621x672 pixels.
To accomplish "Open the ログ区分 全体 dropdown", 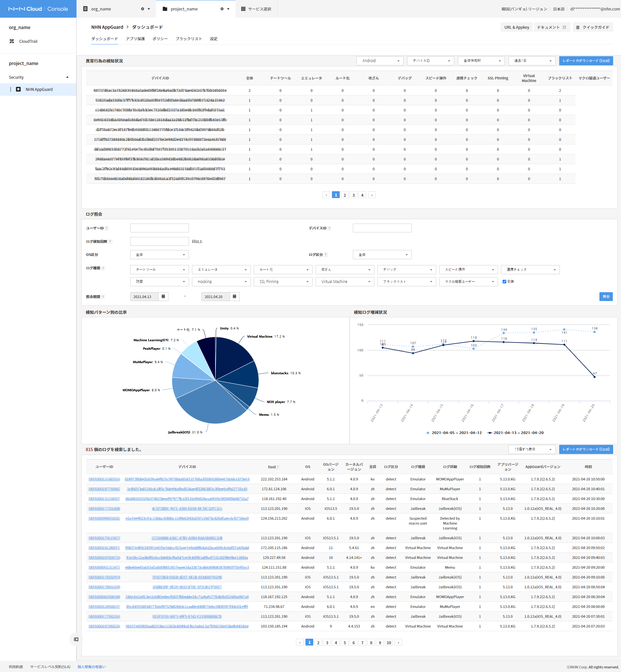I will point(382,255).
